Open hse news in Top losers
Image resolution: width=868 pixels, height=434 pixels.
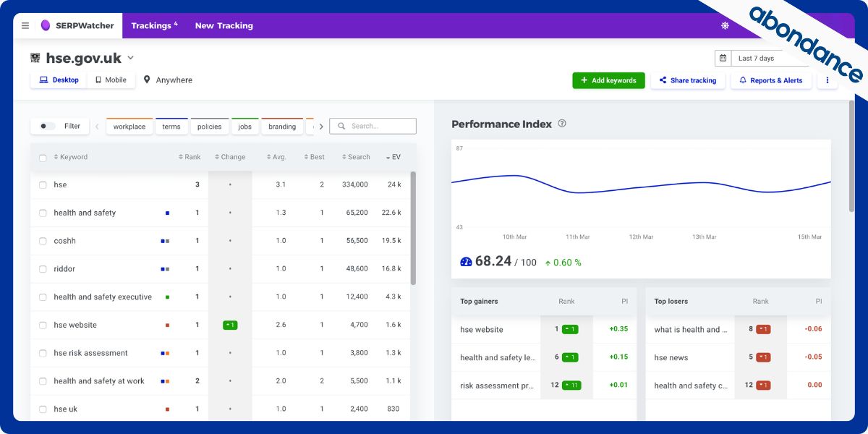click(671, 357)
